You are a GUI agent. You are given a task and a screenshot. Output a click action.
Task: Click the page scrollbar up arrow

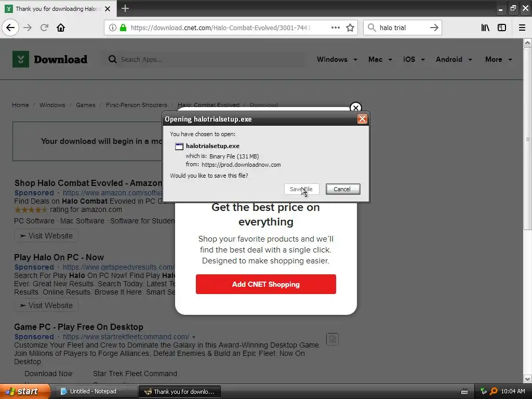(x=527, y=43)
